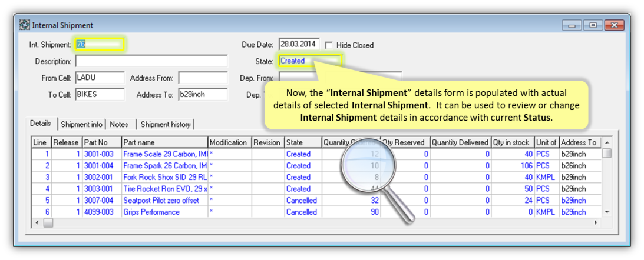Click Frame Scale 29 Carbon part name
644x260 pixels.
coord(165,154)
